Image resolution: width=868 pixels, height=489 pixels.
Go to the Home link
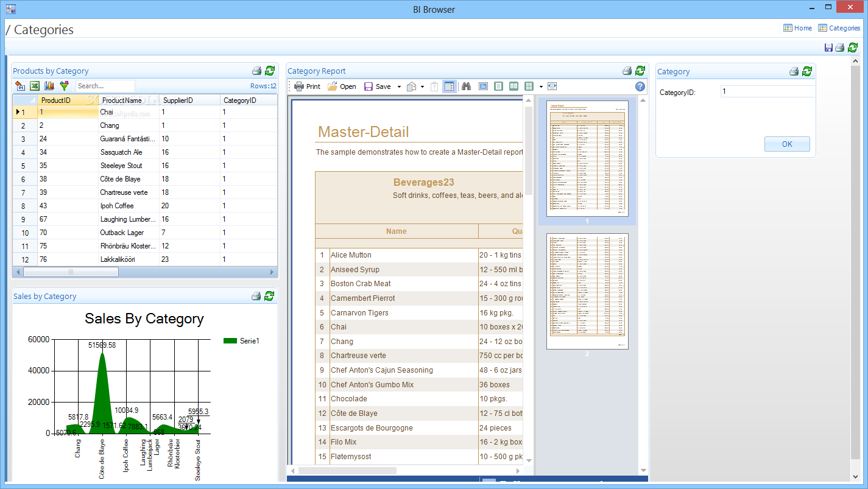pos(797,28)
